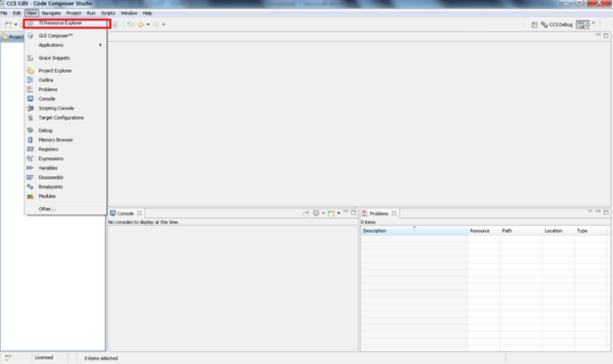The height and width of the screenshot is (364, 613).
Task: Open the Scripts menu
Action: (x=108, y=13)
